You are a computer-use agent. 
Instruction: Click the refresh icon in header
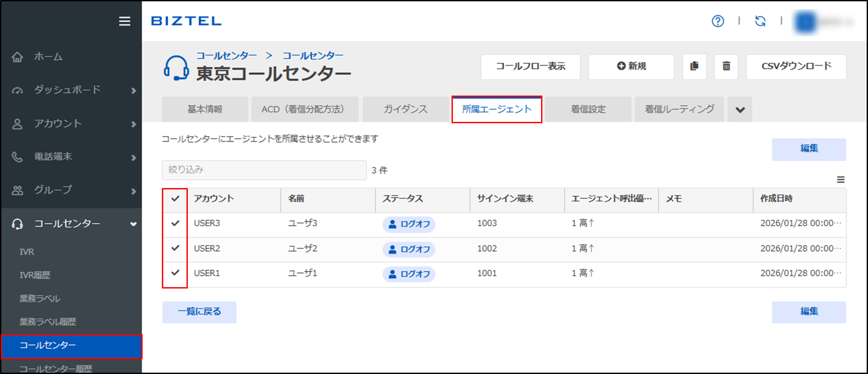coord(760,21)
